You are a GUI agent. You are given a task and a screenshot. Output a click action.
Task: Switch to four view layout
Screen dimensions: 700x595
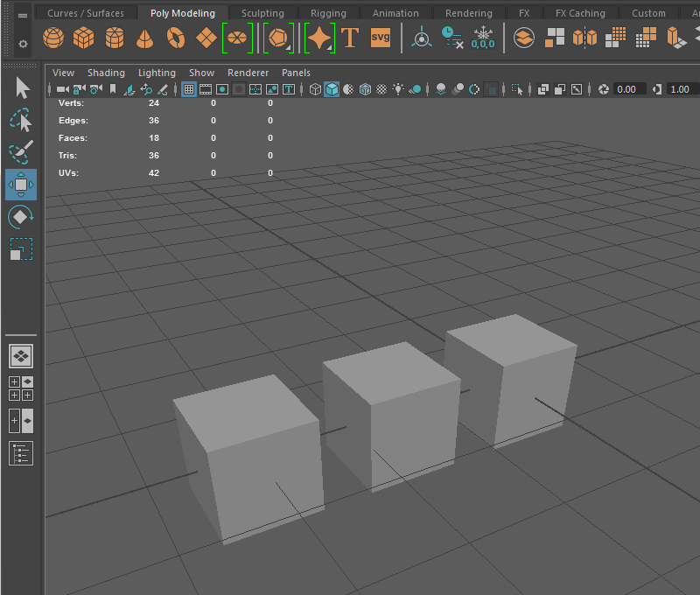click(x=21, y=388)
